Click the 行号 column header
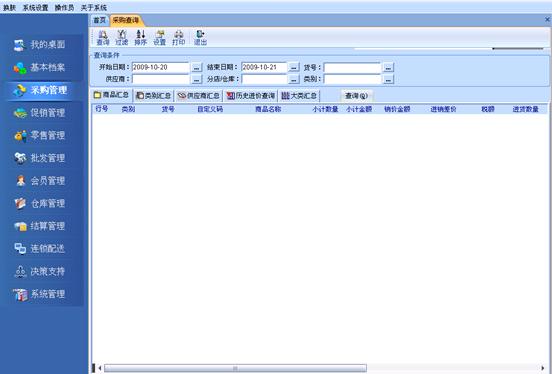The height and width of the screenshot is (374, 552). 102,109
